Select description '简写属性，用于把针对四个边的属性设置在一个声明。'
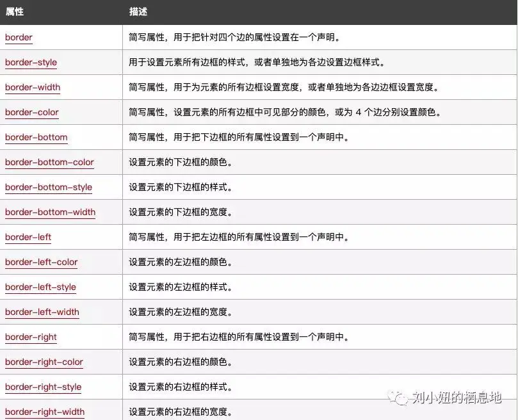Screen dimensions: 518x420 coord(235,37)
